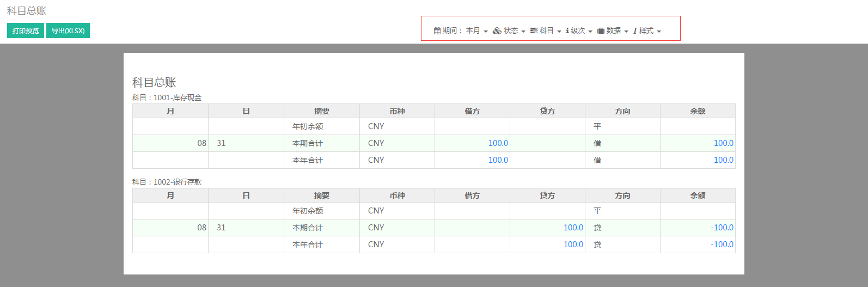This screenshot has width=868, height=287.
Task: Open 本年合计 debit 100.0 link for 1001-库存现金
Action: pos(498,160)
